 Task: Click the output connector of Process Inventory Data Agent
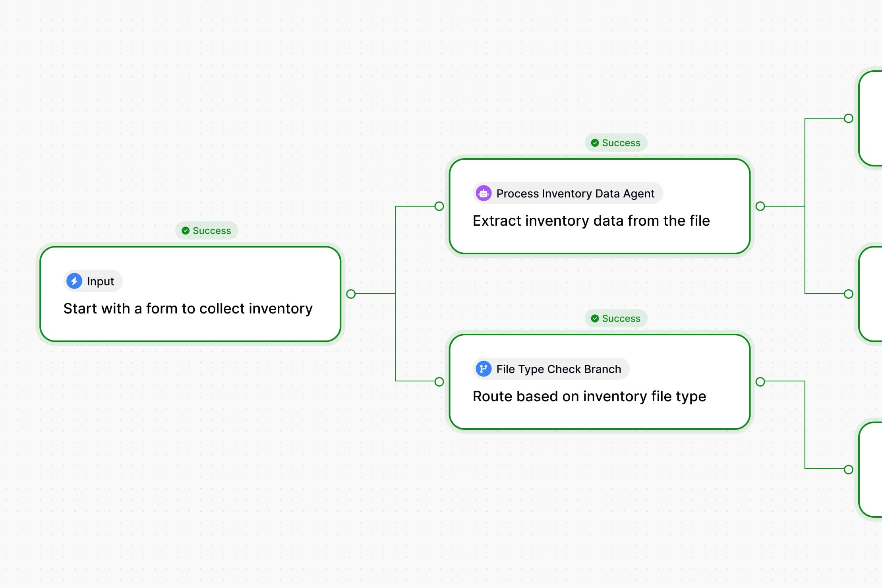(760, 206)
